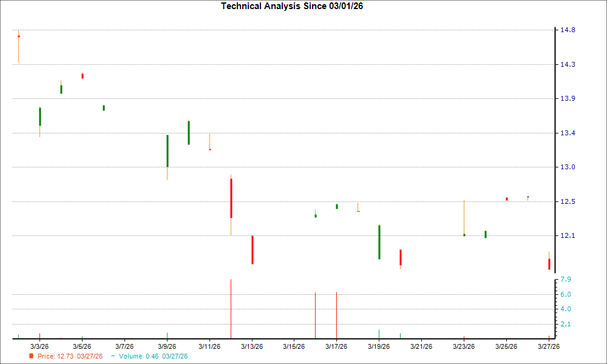
Task: Select the 3/15/26 date axis label
Action: pyautogui.click(x=294, y=346)
